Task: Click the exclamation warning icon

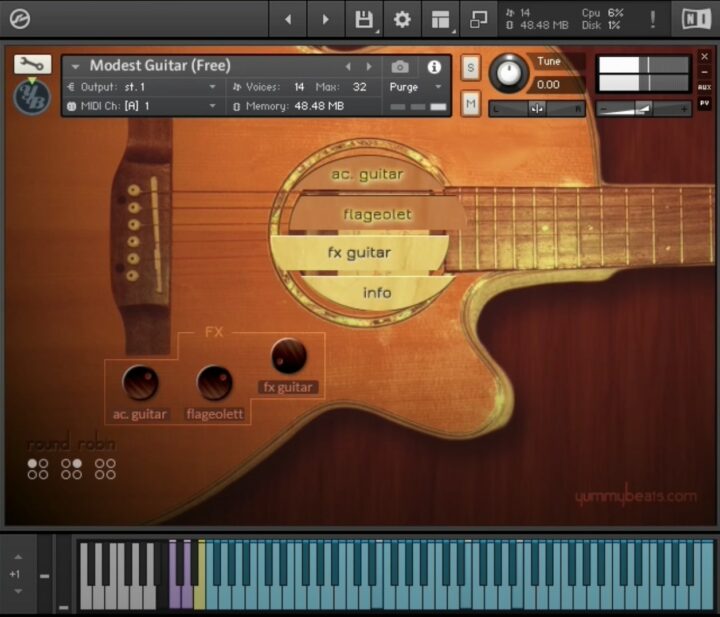Action: [x=653, y=19]
